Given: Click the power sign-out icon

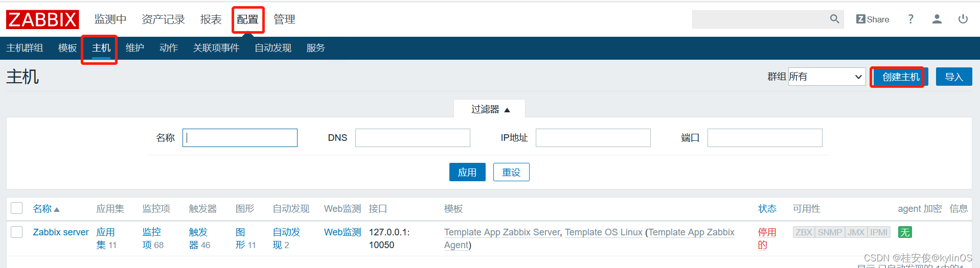Looking at the screenshot, I should 963,19.
